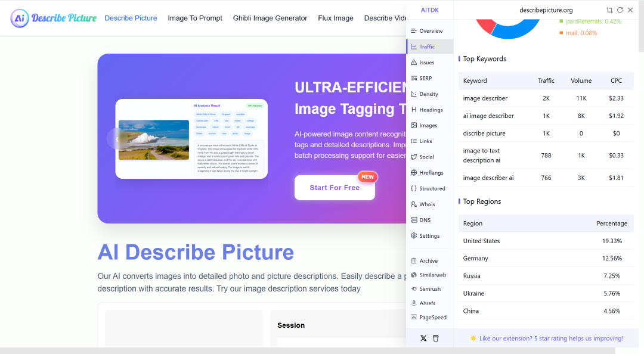Screen dimensions: 644x354
Task: Click the China region row
Action: pos(546,311)
